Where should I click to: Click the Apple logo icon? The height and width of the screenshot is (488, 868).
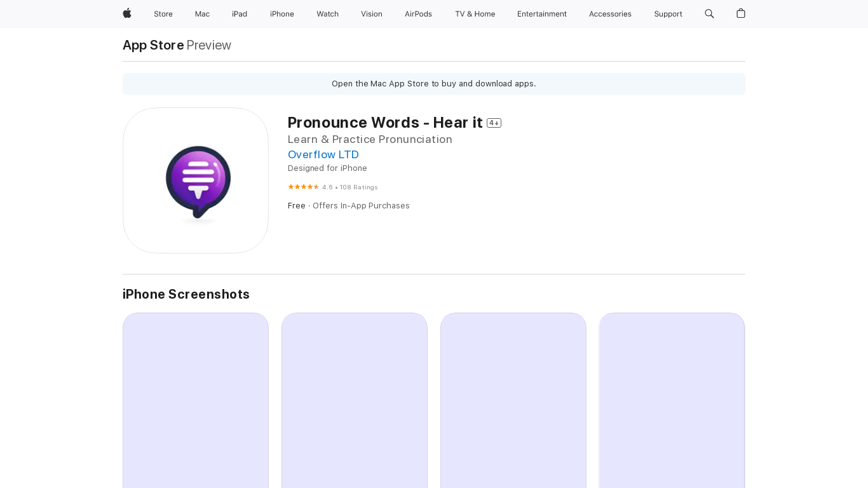127,13
